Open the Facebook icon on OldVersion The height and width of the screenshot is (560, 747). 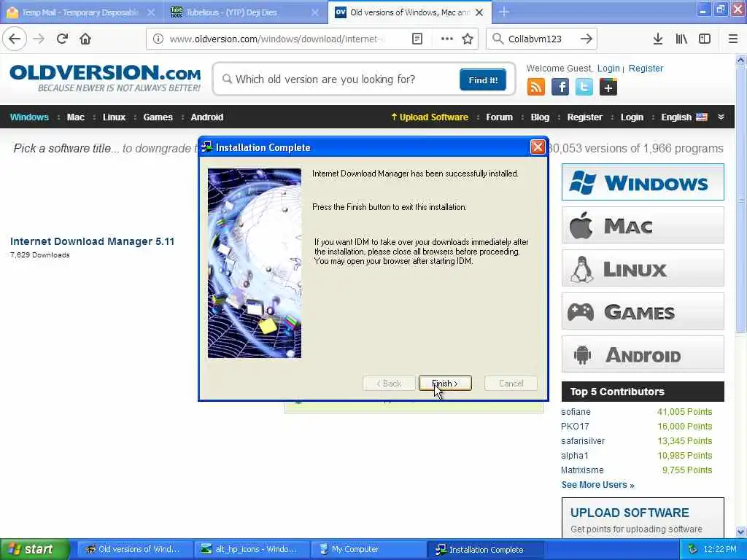(x=560, y=87)
